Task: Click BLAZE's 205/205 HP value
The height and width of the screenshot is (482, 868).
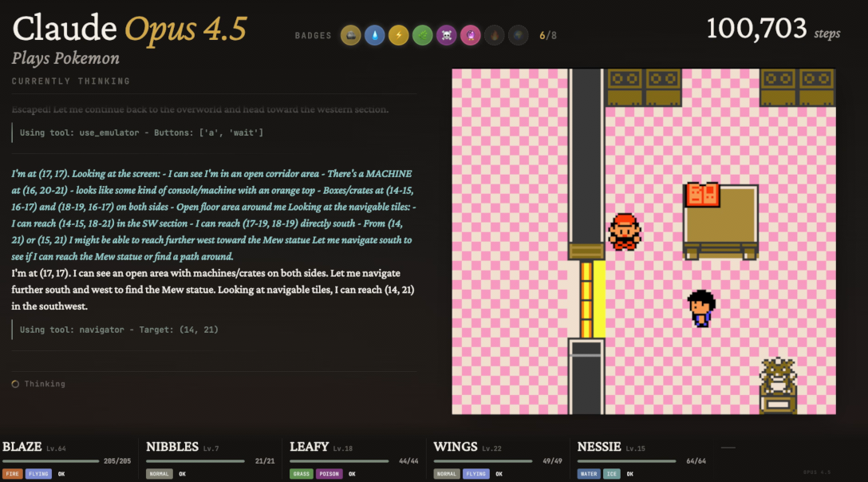Action: (x=117, y=461)
